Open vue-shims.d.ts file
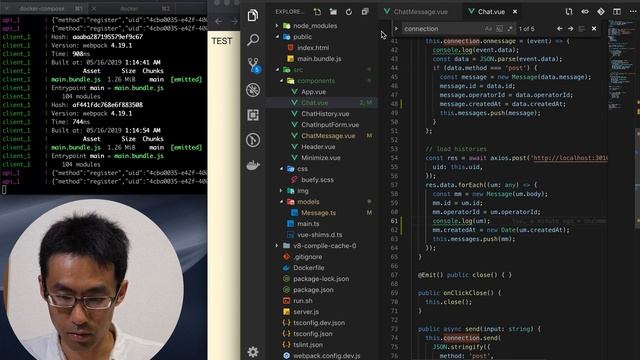 coord(320,235)
